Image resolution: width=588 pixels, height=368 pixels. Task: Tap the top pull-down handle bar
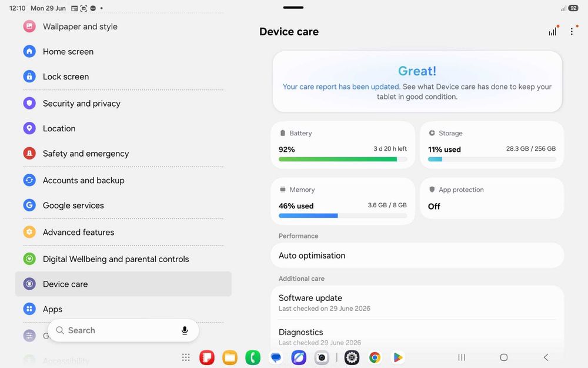coord(293,7)
